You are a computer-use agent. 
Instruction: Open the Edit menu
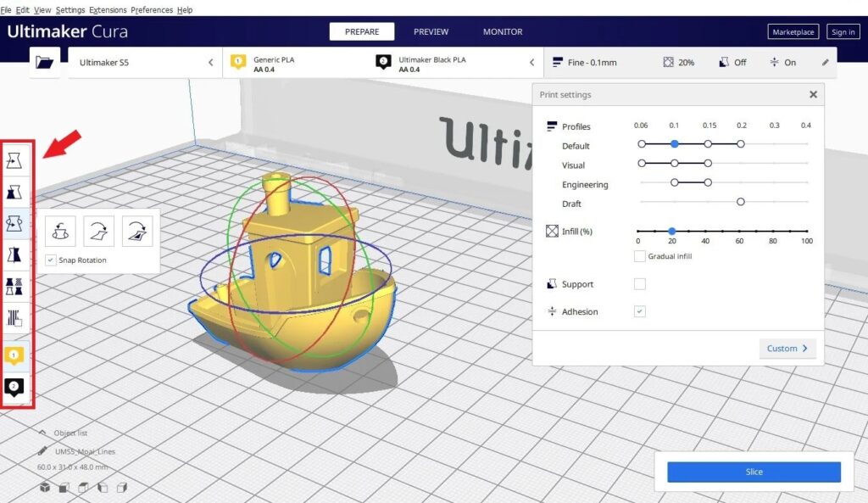click(23, 9)
